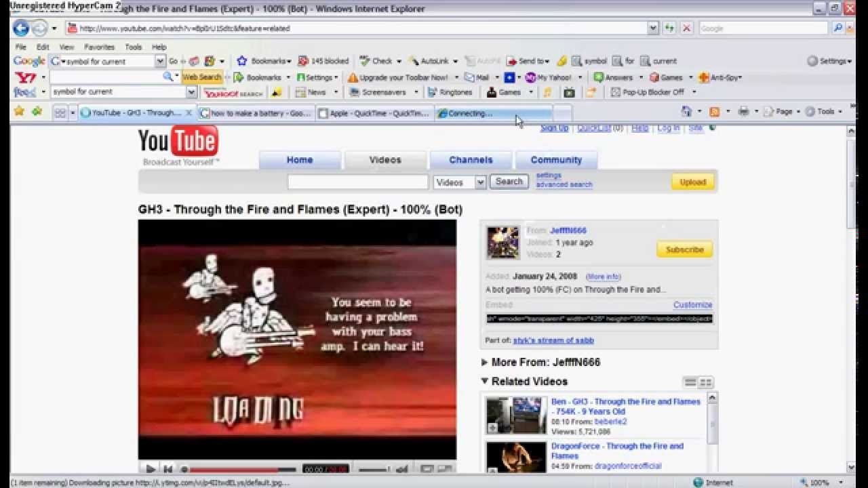
Task: Adjust the video volume slider
Action: pos(374,469)
